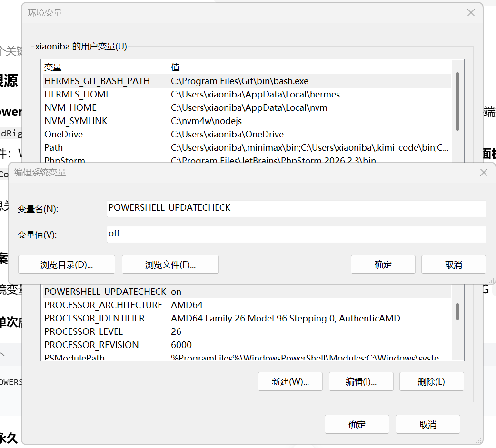Select POWERSHELL_UPDATECHECK system variable row
Screen dimensions: 496x448
pyautogui.click(x=246, y=292)
